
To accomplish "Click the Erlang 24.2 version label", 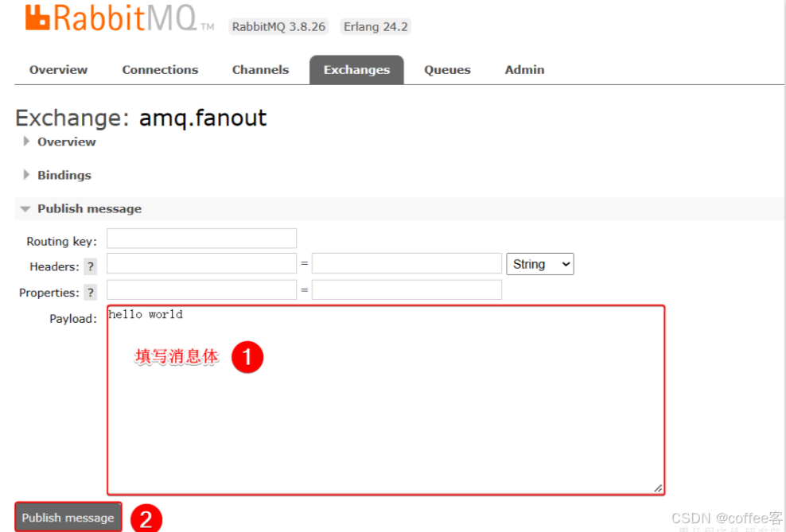I will pos(375,26).
